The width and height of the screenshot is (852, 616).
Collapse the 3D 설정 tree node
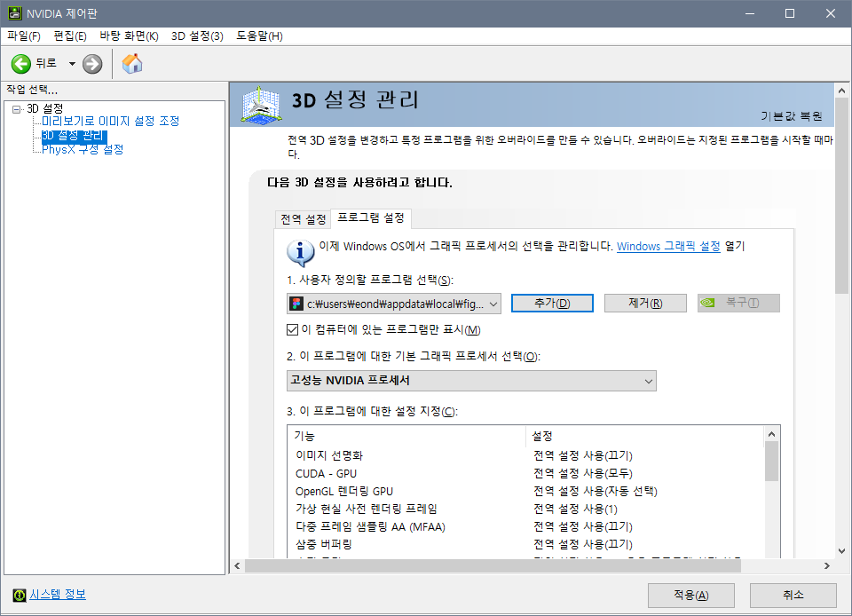pos(17,109)
